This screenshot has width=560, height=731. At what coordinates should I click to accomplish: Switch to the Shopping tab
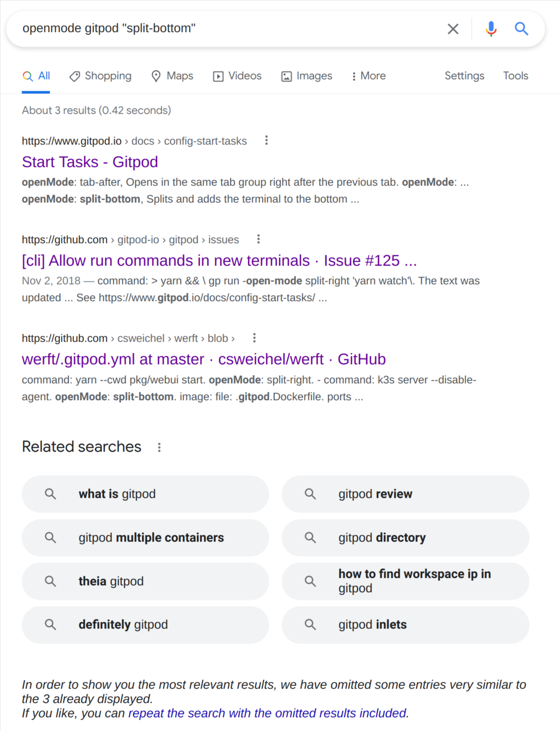pos(100,76)
